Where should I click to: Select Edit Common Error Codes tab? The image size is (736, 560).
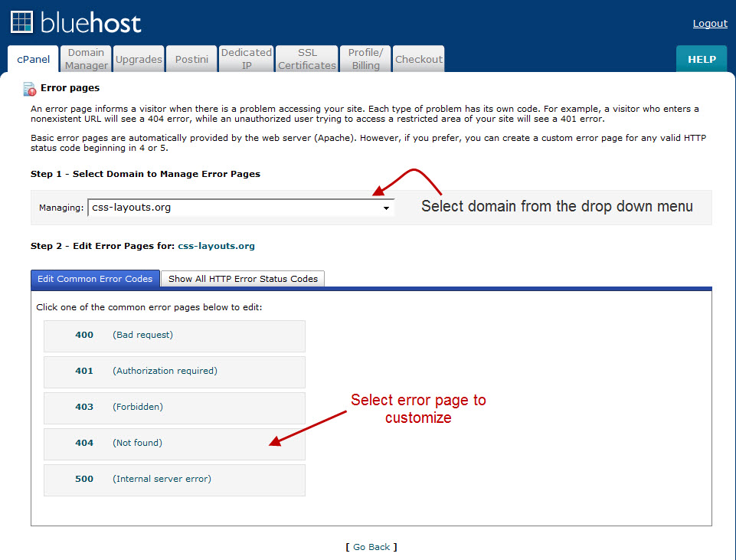pyautogui.click(x=95, y=279)
